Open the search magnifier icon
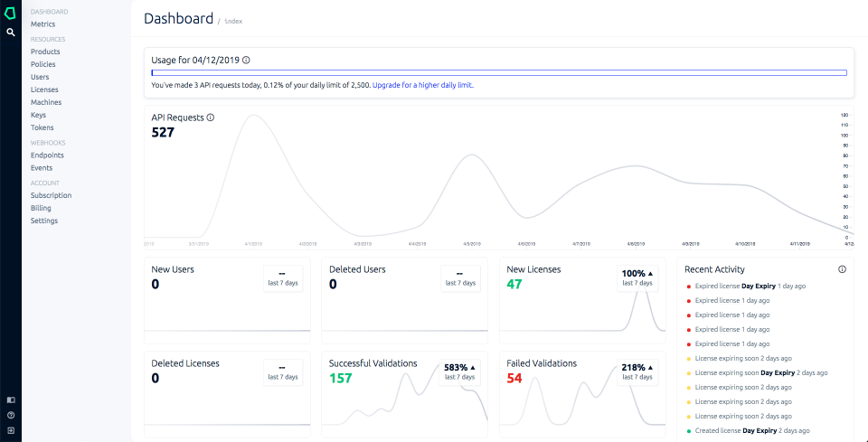This screenshot has height=442, width=868. (x=10, y=32)
